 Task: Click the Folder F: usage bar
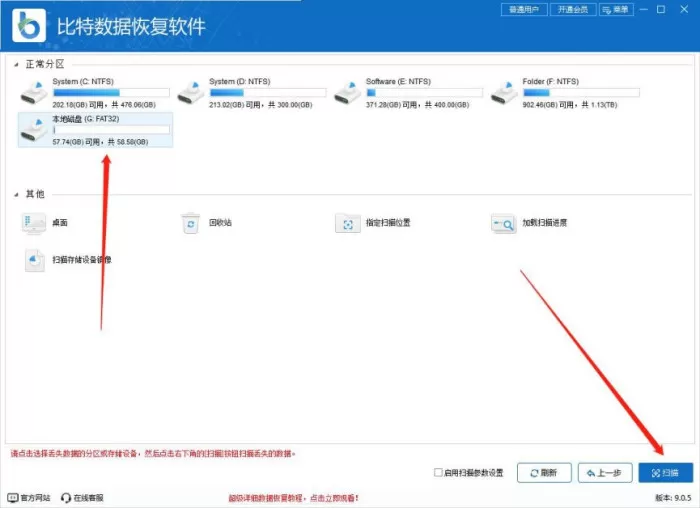pos(581,93)
